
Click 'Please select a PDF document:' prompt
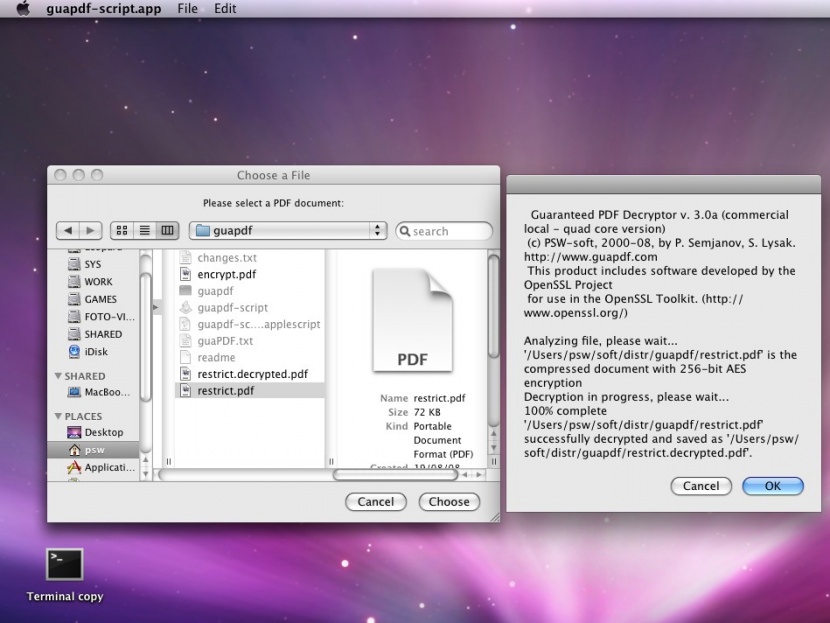point(273,203)
